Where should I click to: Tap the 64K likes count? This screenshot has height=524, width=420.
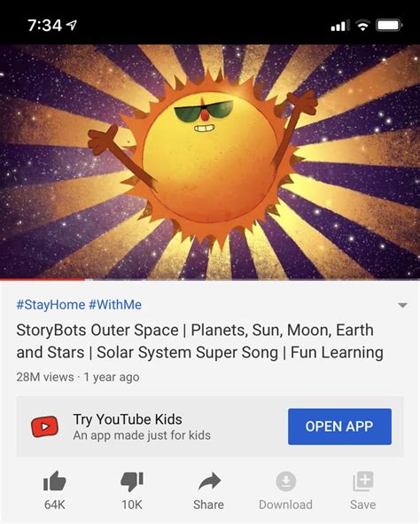(55, 504)
